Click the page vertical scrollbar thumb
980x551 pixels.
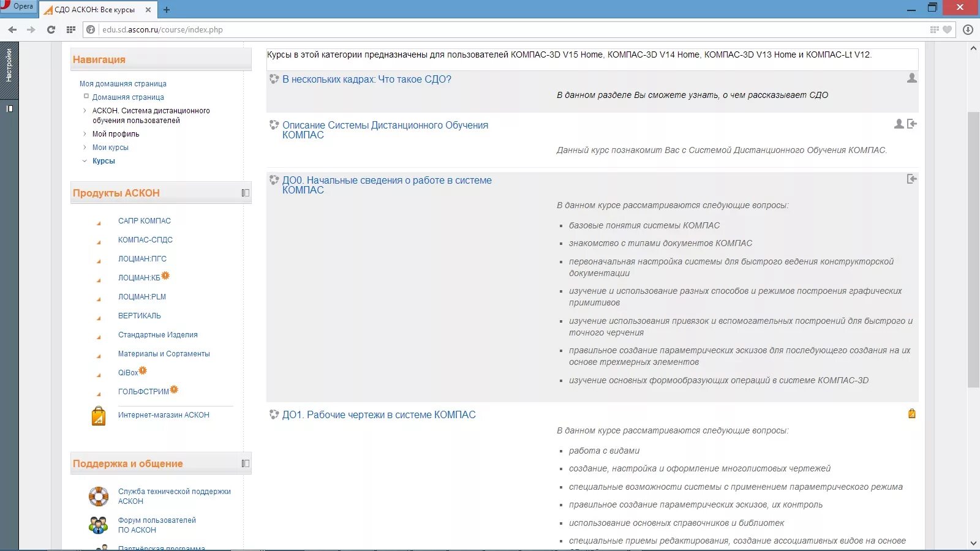(973, 250)
